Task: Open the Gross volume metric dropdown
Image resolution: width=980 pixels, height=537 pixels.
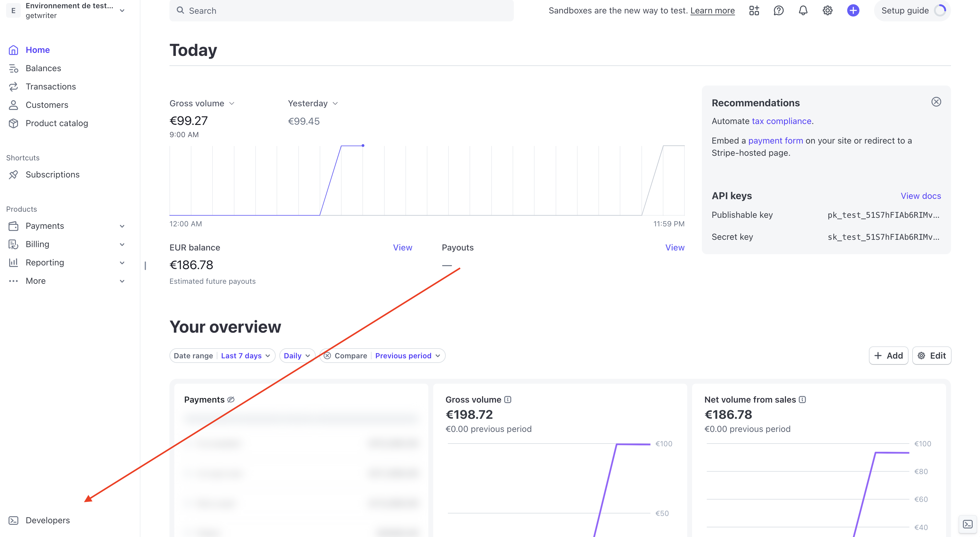Action: pos(202,104)
